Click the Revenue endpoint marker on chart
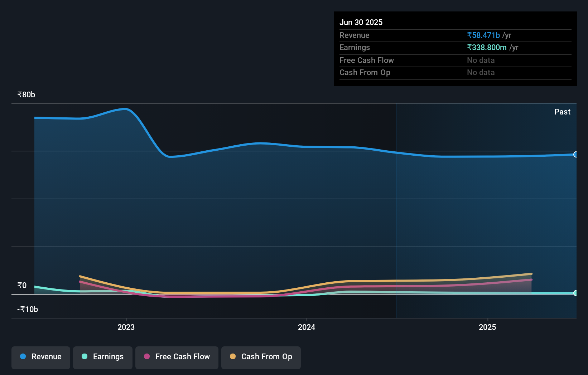 [575, 155]
